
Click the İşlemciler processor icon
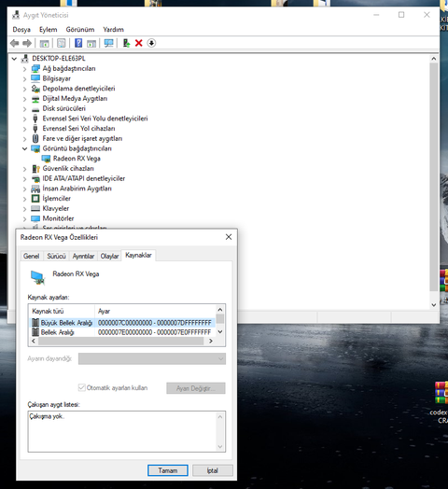click(x=35, y=199)
